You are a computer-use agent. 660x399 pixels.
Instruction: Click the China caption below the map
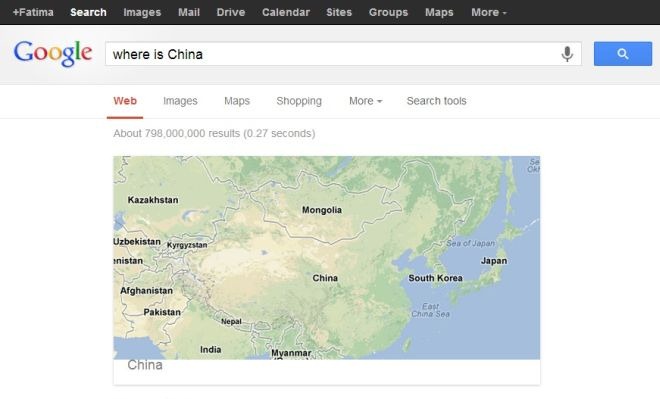click(145, 365)
